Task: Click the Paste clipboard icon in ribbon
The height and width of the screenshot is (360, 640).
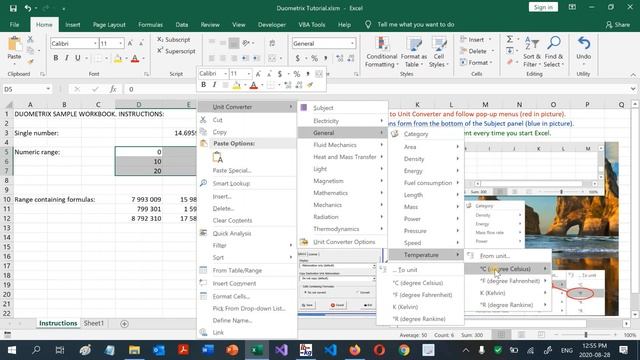Action: [14, 44]
